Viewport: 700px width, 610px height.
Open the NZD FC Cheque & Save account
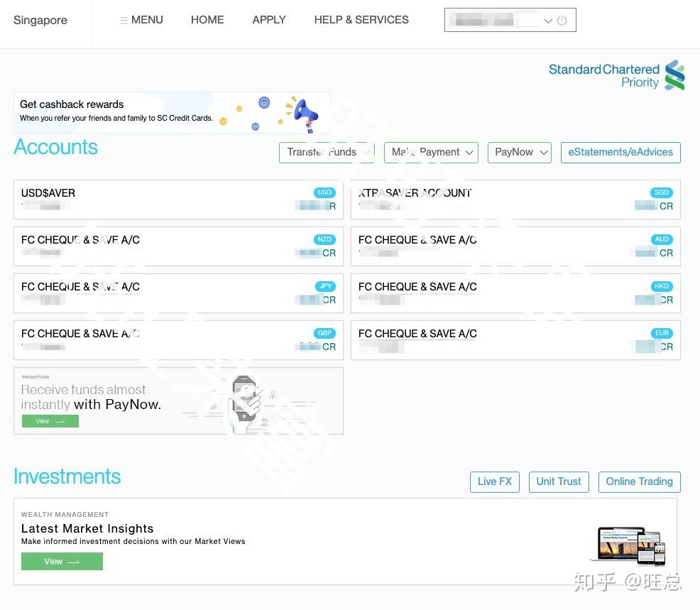click(179, 246)
